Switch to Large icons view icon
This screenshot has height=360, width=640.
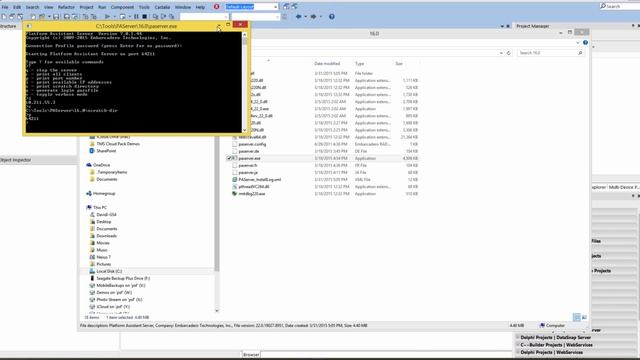[x=584, y=317]
